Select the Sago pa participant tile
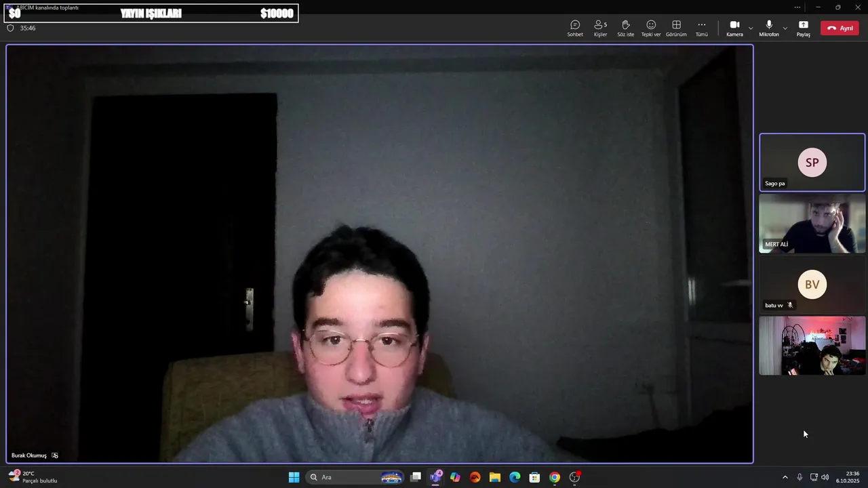Viewport: 868px width, 488px height. pyautogui.click(x=812, y=163)
